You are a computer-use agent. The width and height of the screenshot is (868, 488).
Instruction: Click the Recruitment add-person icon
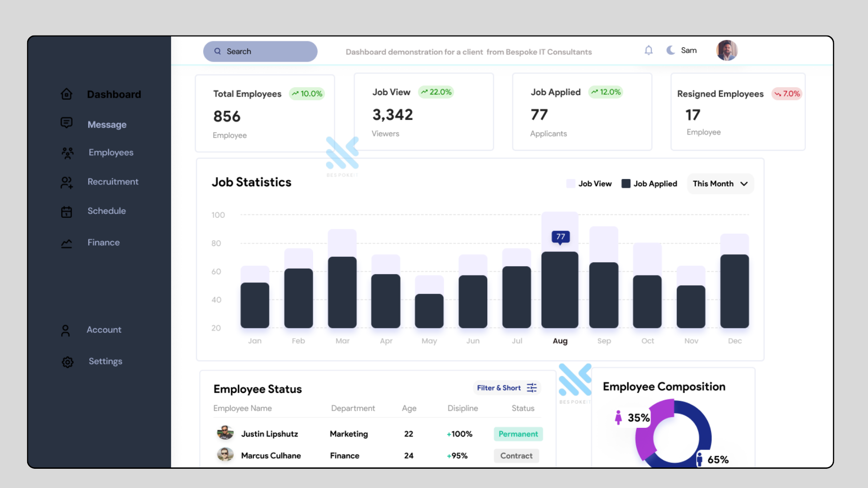click(x=67, y=182)
